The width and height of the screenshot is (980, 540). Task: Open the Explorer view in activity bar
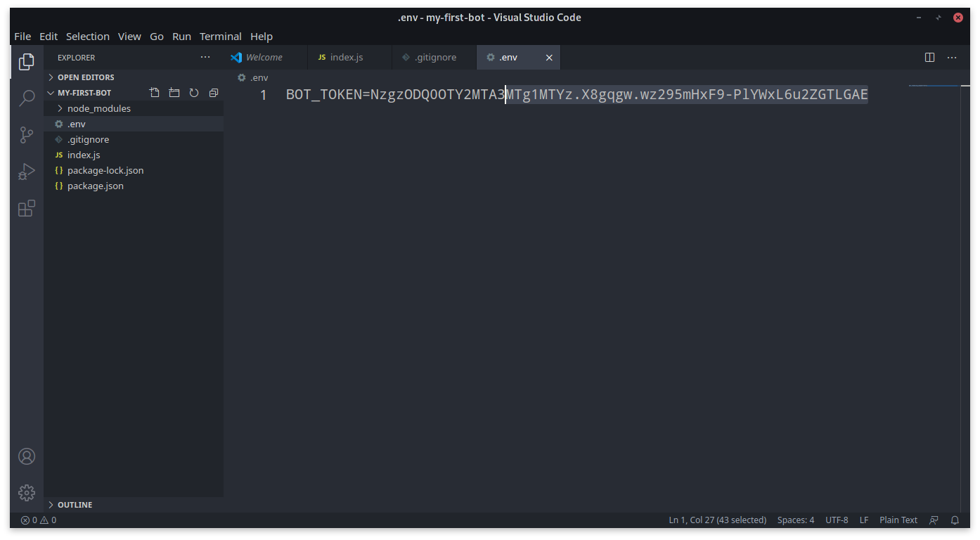[x=27, y=62]
